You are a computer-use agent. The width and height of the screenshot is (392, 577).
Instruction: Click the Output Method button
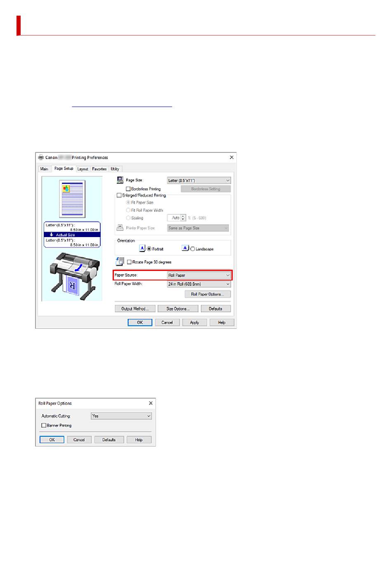tap(135, 309)
